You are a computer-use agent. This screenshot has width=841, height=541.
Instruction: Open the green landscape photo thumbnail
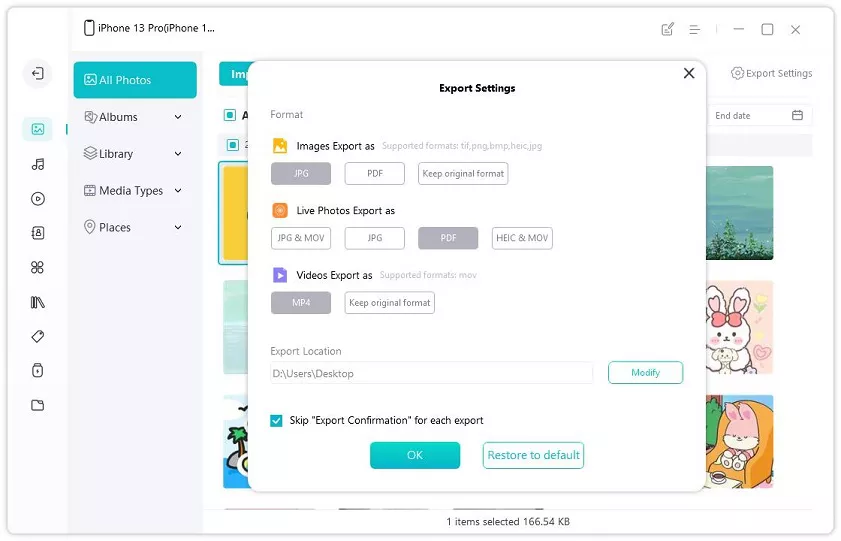click(740, 213)
